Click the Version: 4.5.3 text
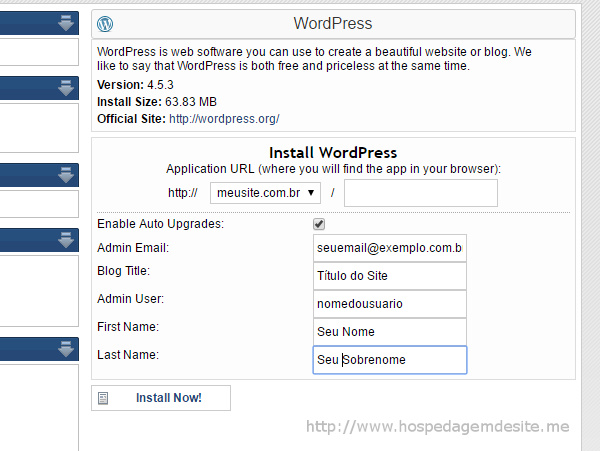600x451 pixels. click(135, 85)
